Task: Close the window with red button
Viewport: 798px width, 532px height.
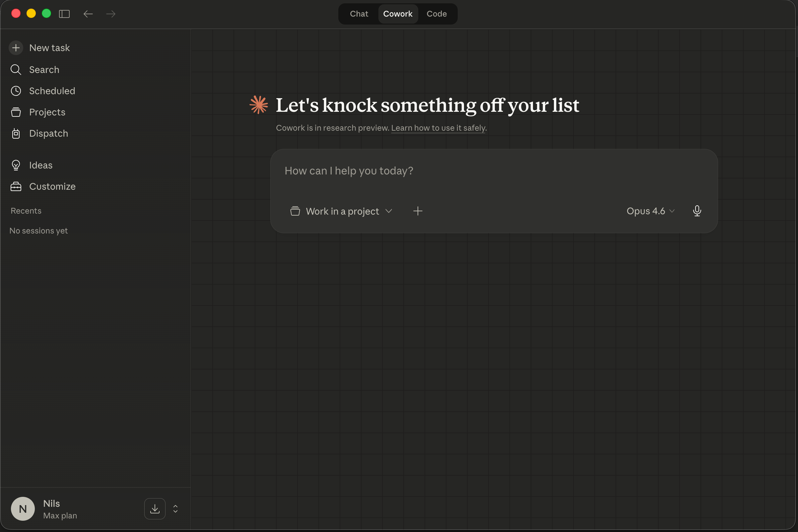Action: point(16,14)
